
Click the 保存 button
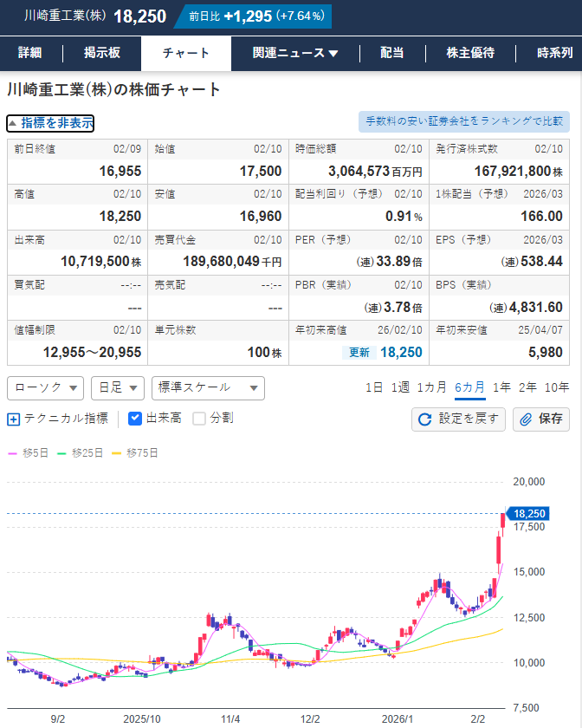click(541, 419)
